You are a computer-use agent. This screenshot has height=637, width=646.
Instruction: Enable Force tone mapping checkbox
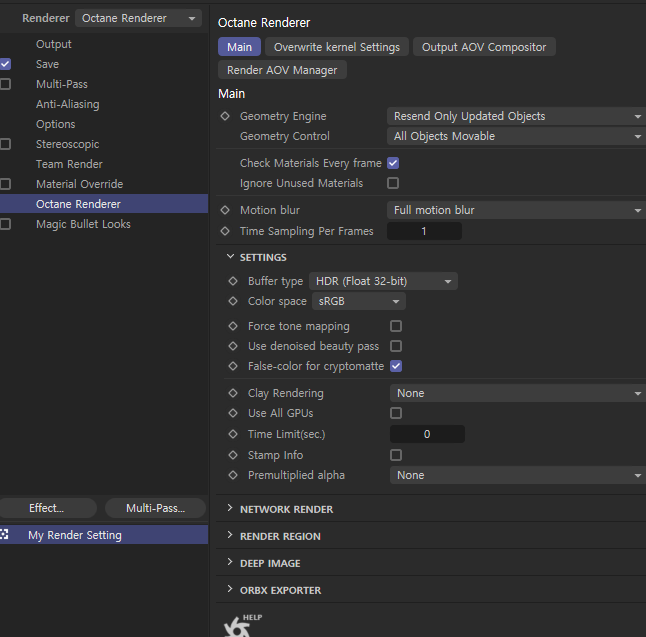point(396,326)
